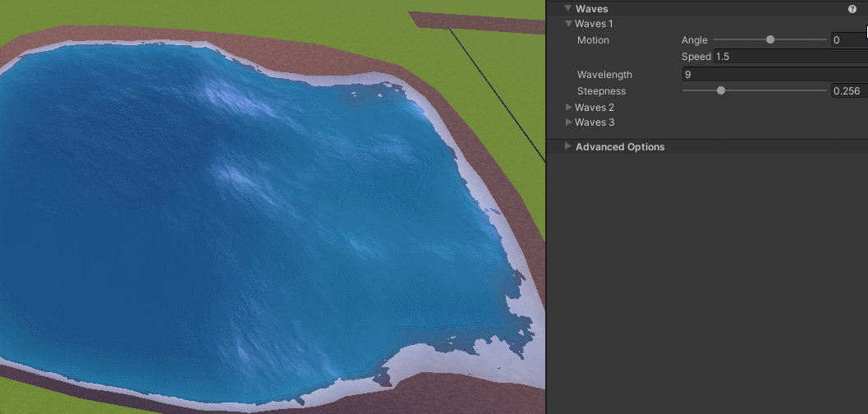Image resolution: width=868 pixels, height=414 pixels.
Task: Click the Motion property label
Action: [593, 40]
